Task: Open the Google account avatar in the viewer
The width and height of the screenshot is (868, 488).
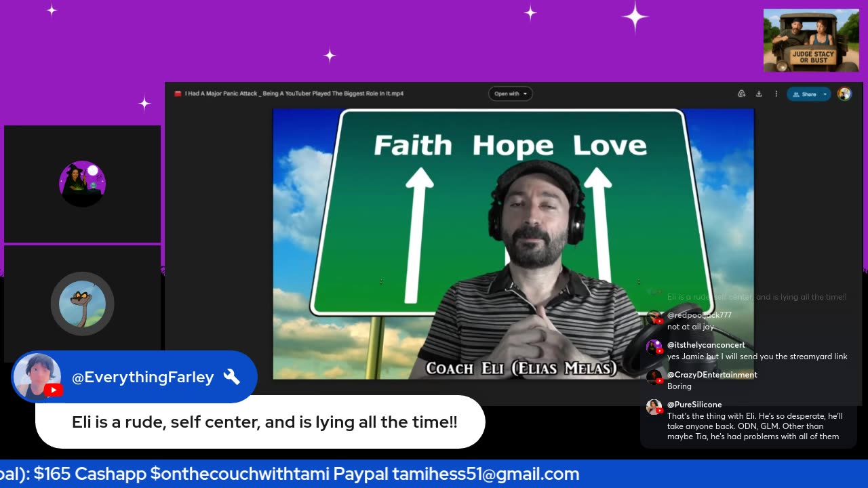Action: 844,94
